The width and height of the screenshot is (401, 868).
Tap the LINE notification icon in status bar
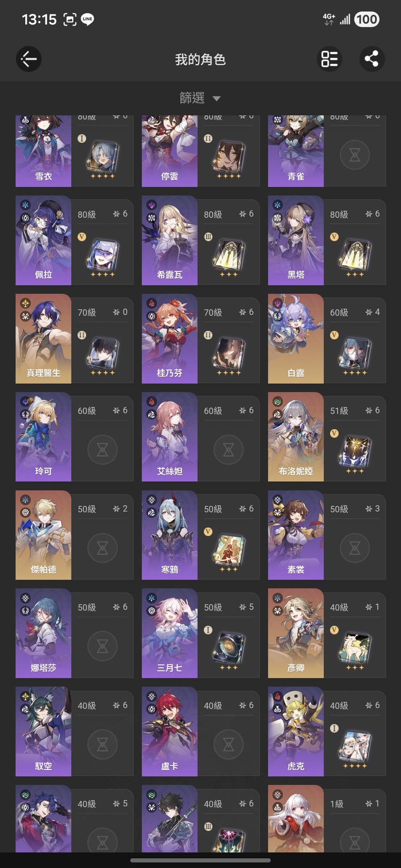[x=87, y=20]
